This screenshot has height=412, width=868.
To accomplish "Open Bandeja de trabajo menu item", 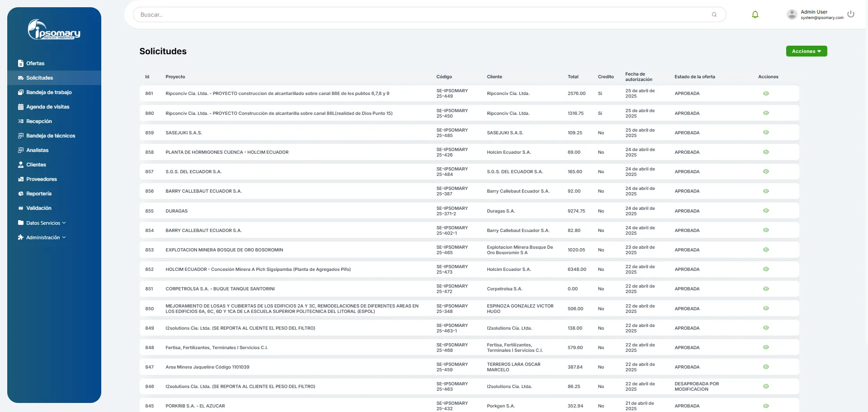I will coord(49,92).
